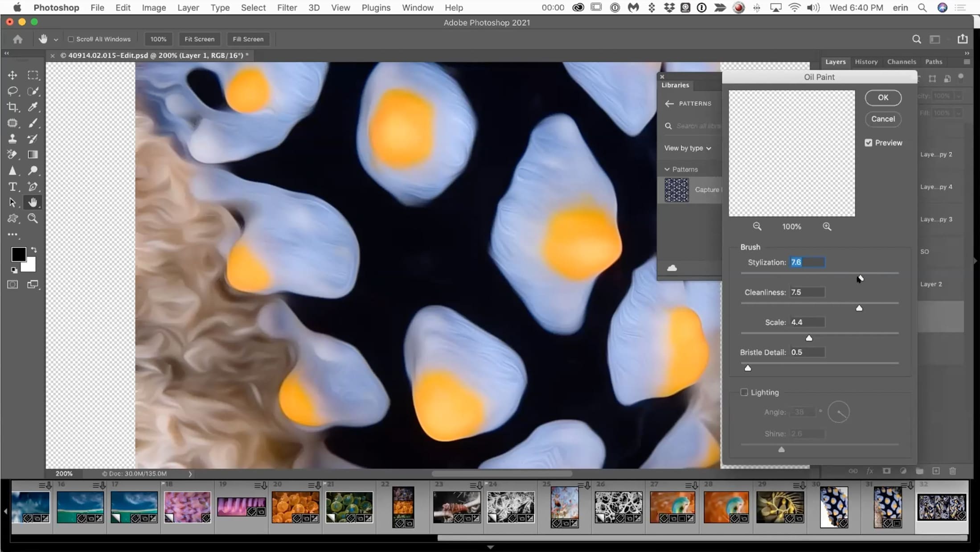This screenshot has width=980, height=552.
Task: Activate the Zoom tool in toolbar
Action: point(33,218)
